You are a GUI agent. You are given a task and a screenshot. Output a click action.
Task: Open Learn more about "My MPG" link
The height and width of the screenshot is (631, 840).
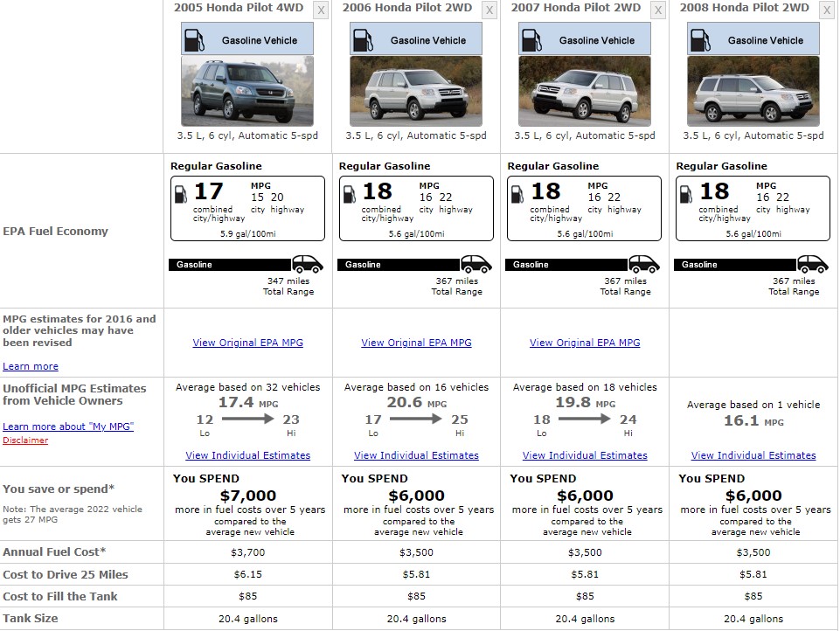click(68, 426)
